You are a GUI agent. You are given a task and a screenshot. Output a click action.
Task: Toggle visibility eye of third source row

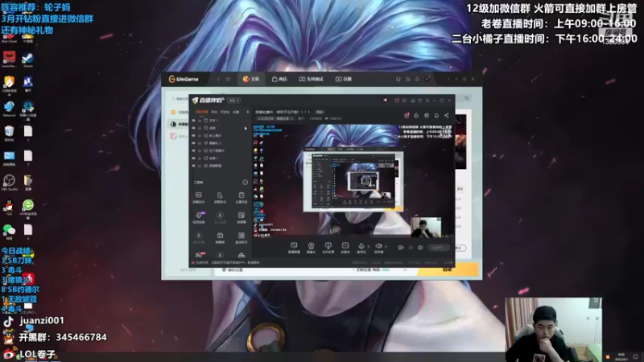(x=193, y=135)
